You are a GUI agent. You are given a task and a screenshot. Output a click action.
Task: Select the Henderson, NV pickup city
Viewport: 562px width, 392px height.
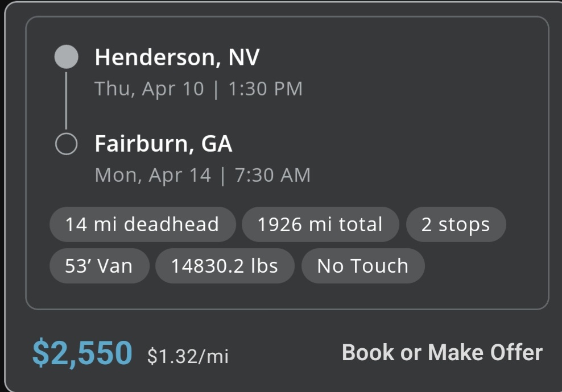(177, 57)
